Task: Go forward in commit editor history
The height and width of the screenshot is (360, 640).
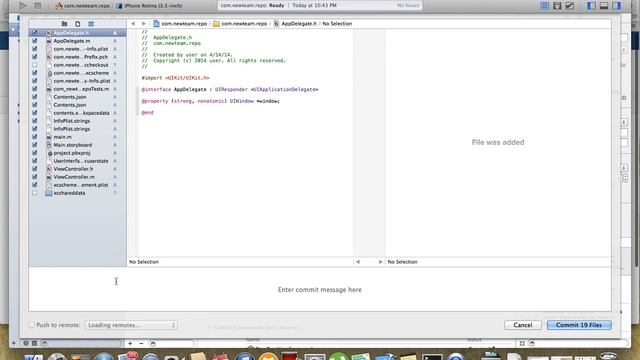Action: [x=144, y=24]
